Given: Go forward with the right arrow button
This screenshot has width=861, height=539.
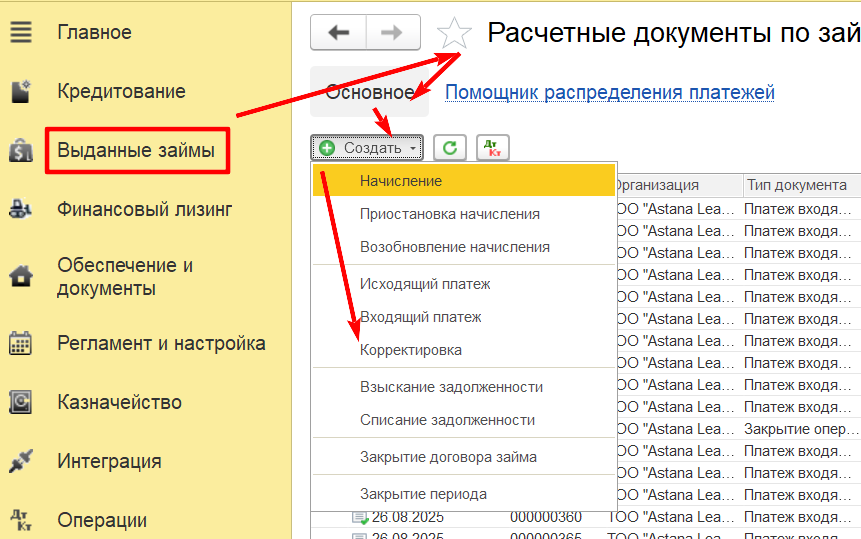Looking at the screenshot, I should click(x=393, y=33).
